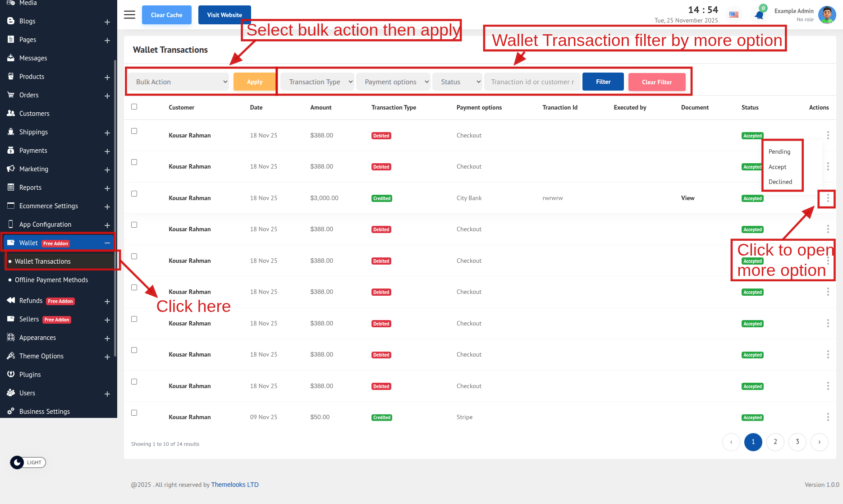Image resolution: width=843 pixels, height=504 pixels.
Task: Go to page 2 of results
Action: [775, 442]
